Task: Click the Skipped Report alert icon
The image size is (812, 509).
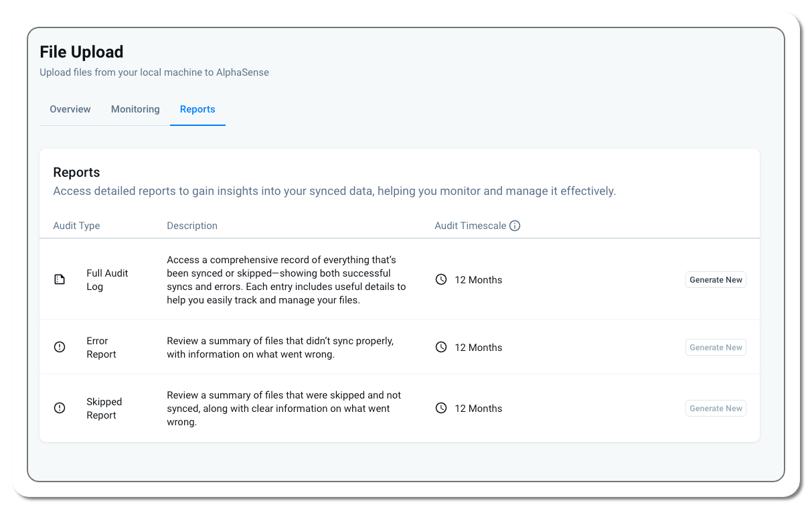Action: click(x=60, y=408)
